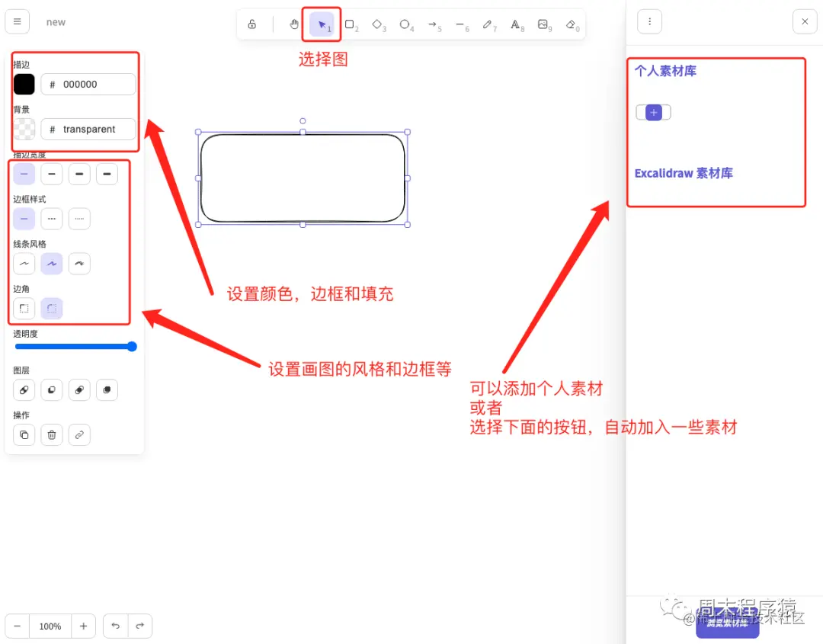Select second stroke width option

tap(52, 174)
